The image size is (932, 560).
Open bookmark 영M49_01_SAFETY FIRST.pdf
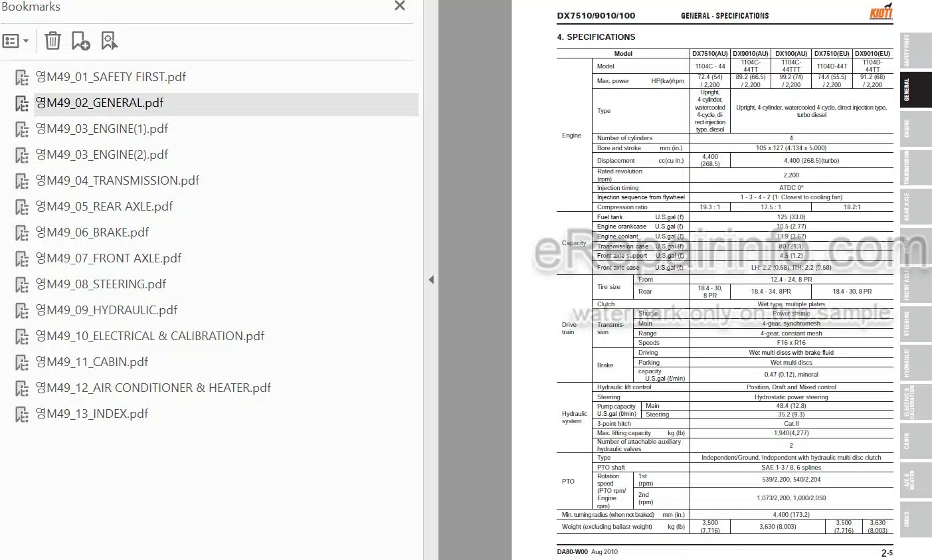click(111, 77)
